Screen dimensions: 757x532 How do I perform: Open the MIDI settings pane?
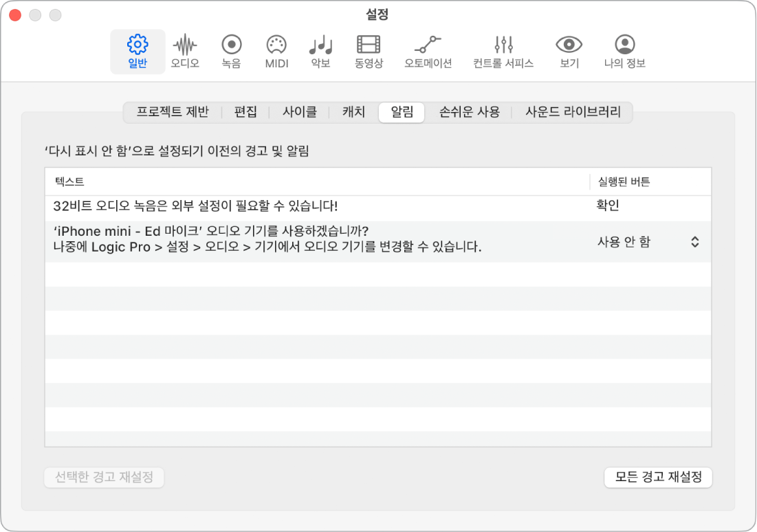(x=276, y=52)
